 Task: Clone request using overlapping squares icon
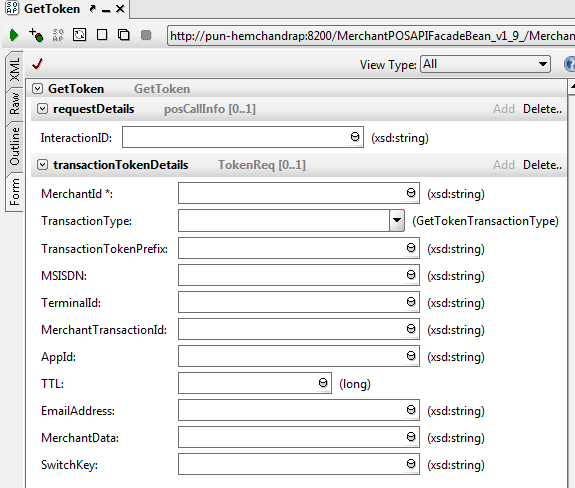[x=124, y=35]
